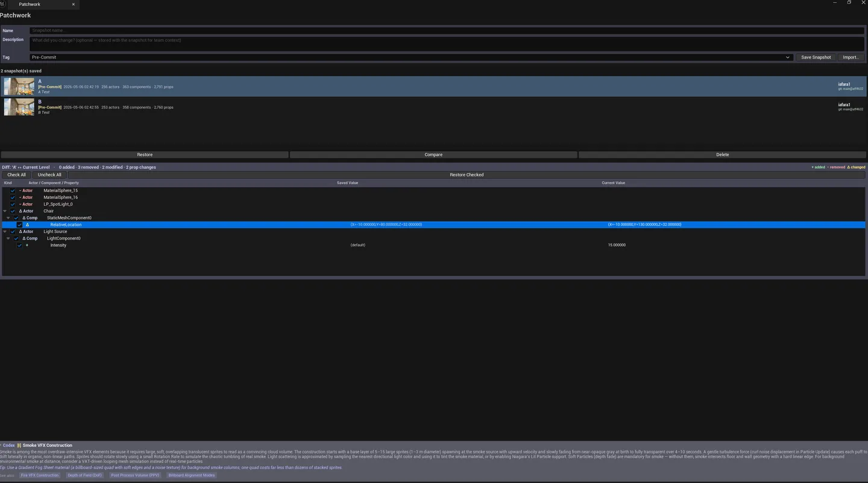Open the Billboard Alignment Modes link
The height and width of the screenshot is (483, 868).
[x=192, y=475]
